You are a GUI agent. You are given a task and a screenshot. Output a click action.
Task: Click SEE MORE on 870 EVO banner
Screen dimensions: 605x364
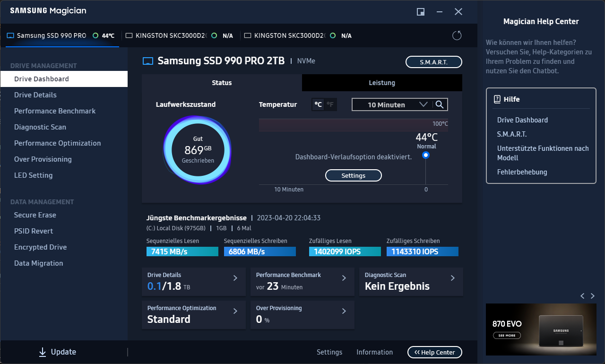click(x=507, y=335)
